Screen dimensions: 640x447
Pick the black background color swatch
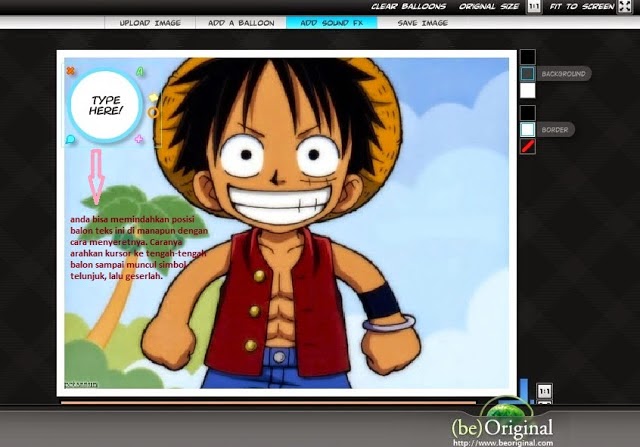pos(527,57)
